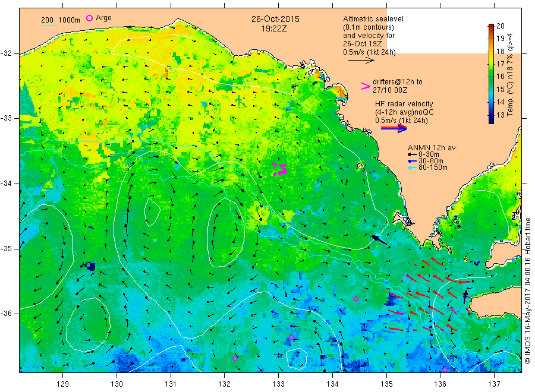Image resolution: width=535 pixels, height=392 pixels.
Task: Click the HF radar red-blue arrow legend
Action: point(394,128)
